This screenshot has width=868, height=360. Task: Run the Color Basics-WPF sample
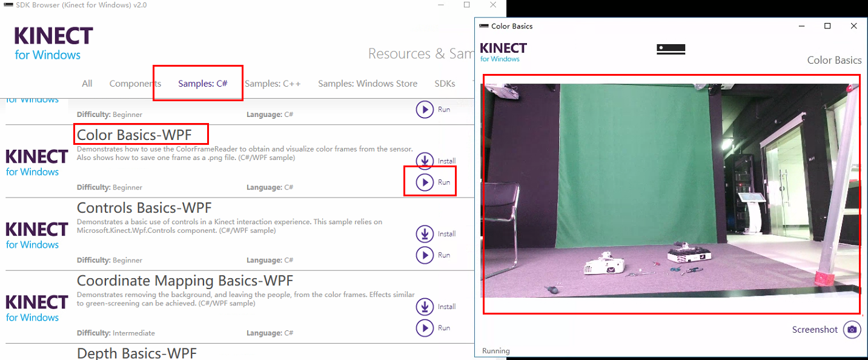[425, 182]
